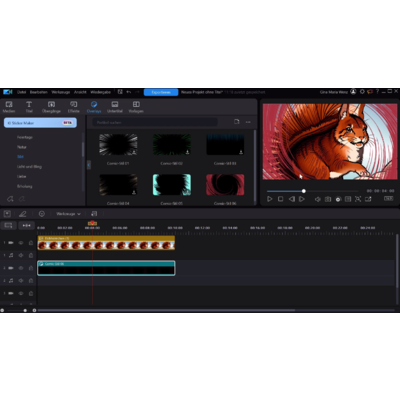This screenshot has height=400, width=400.
Task: Select the Licht und Bling category
Action: (29, 166)
